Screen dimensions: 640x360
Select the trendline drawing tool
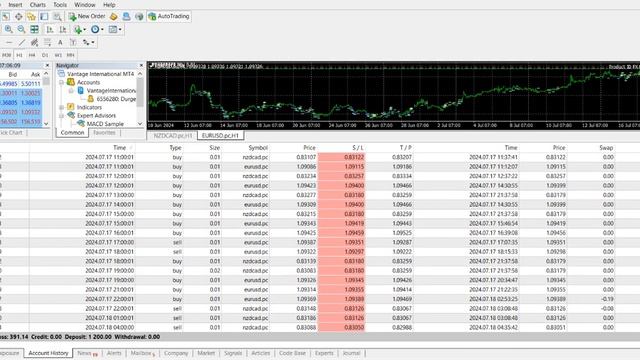point(22,42)
